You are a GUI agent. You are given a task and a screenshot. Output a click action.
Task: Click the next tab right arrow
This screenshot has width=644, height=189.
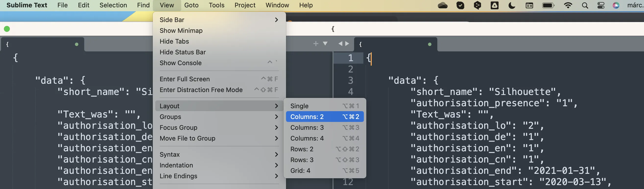tap(347, 44)
